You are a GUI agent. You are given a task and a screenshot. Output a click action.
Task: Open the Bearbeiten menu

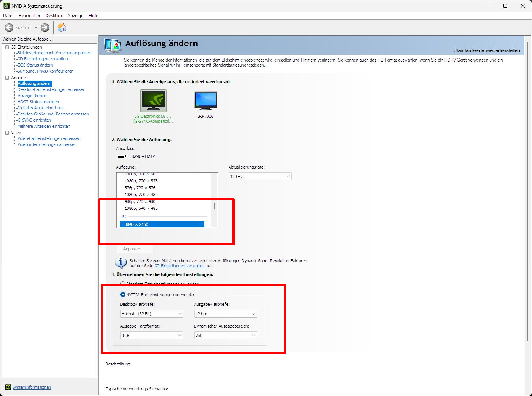click(29, 16)
